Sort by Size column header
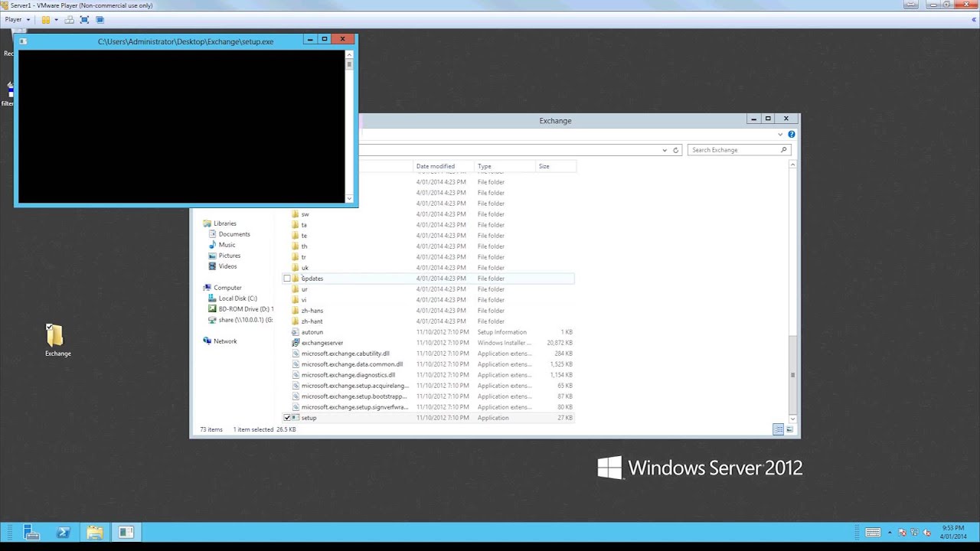 (x=555, y=166)
